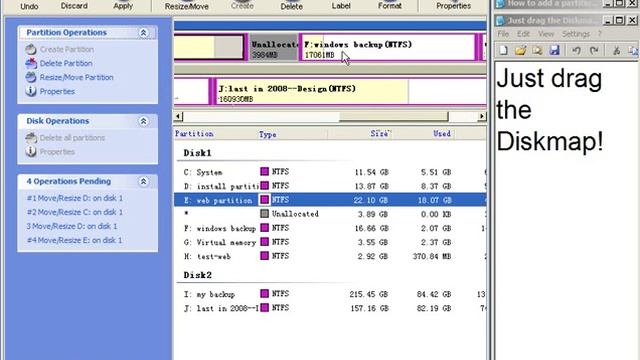Click the Save floppy icon in notepad toolbar
This screenshot has width=640, height=360.
click(554, 50)
